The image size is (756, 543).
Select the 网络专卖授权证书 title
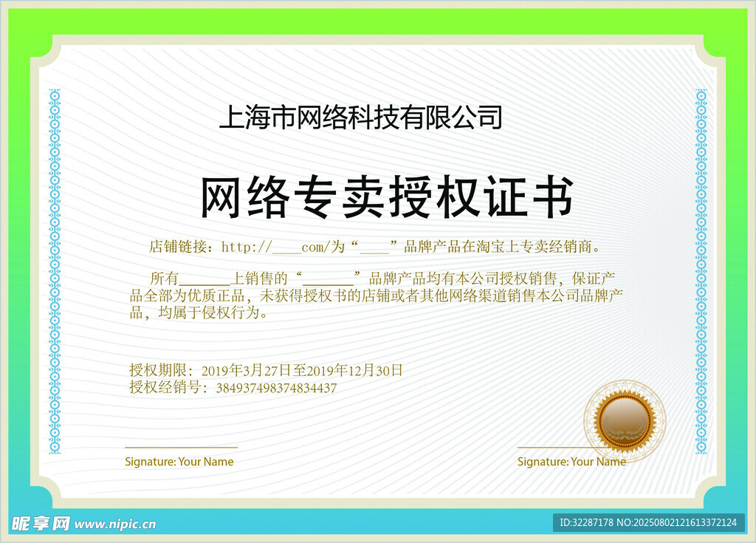387,199
